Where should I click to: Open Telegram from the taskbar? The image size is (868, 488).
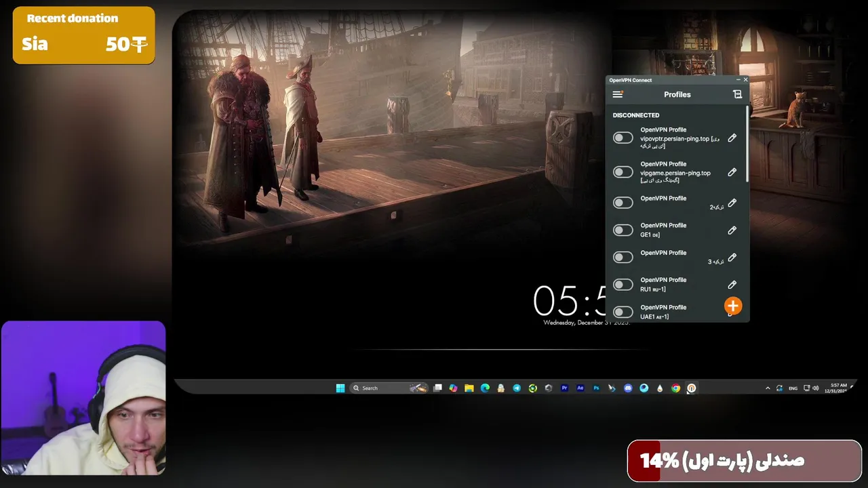pyautogui.click(x=517, y=388)
